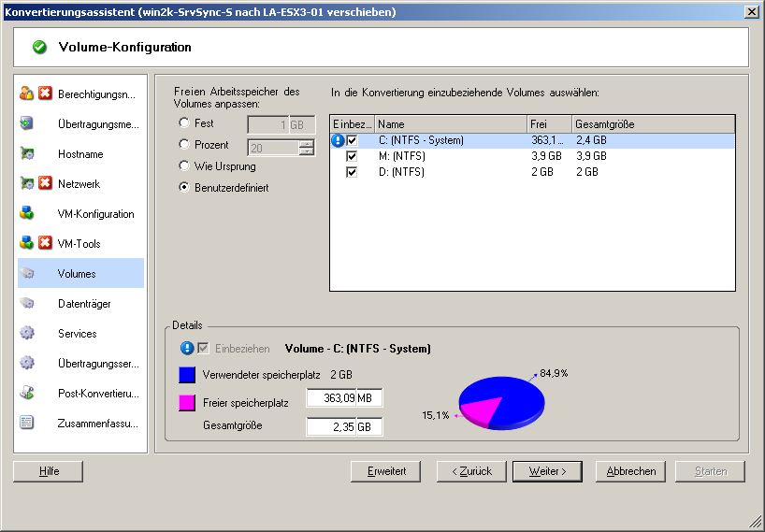Click the red error icon next to Berechtigungsn...

(45, 93)
